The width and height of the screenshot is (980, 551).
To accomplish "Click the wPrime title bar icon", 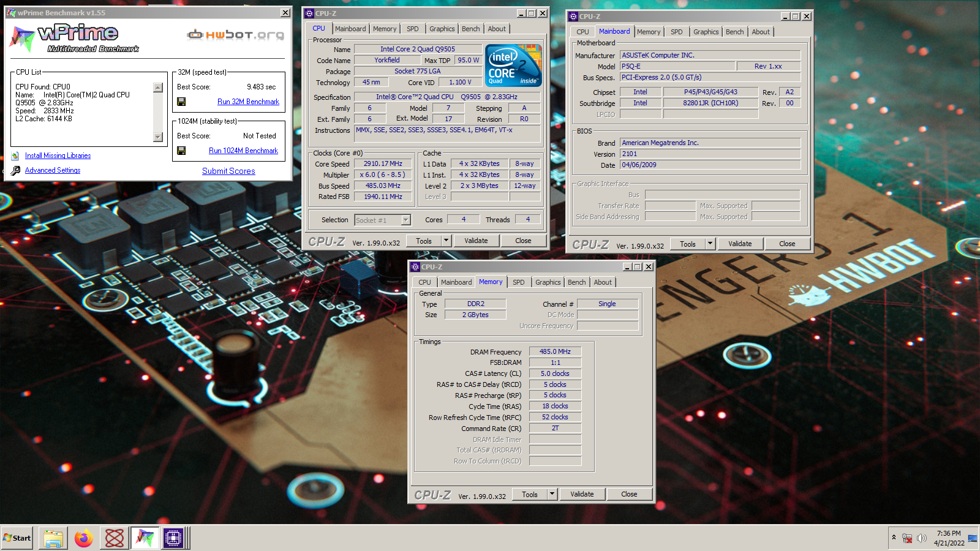I will click(11, 13).
